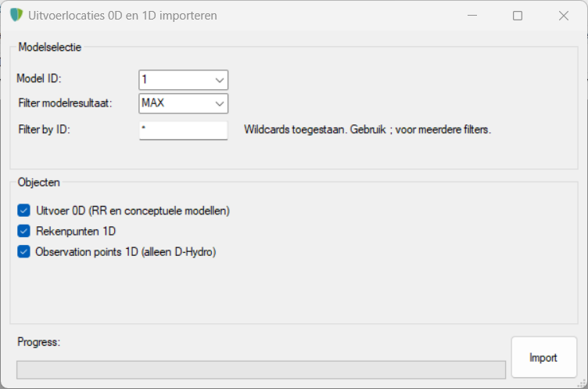Open the Model ID dropdown arrow
The height and width of the screenshot is (389, 588).
pos(220,80)
